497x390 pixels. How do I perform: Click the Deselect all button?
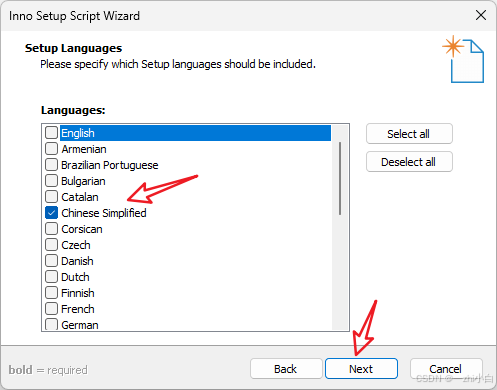tap(409, 162)
